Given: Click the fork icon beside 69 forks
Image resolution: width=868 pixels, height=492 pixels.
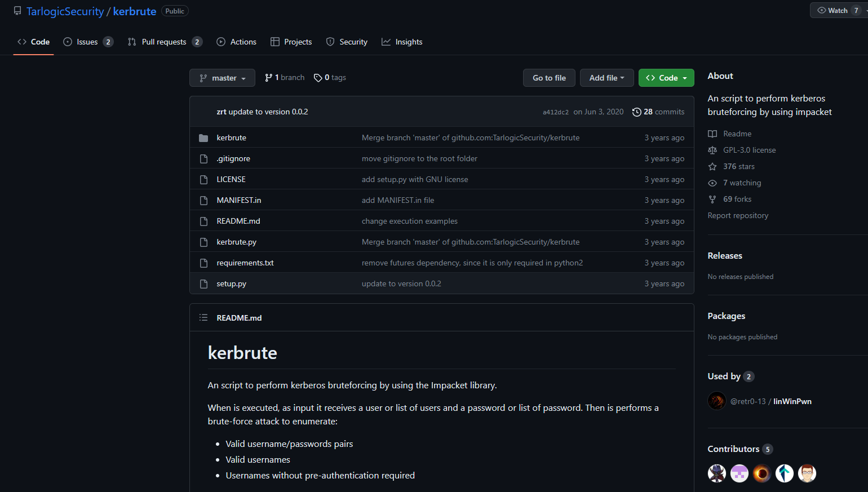Looking at the screenshot, I should coord(712,200).
